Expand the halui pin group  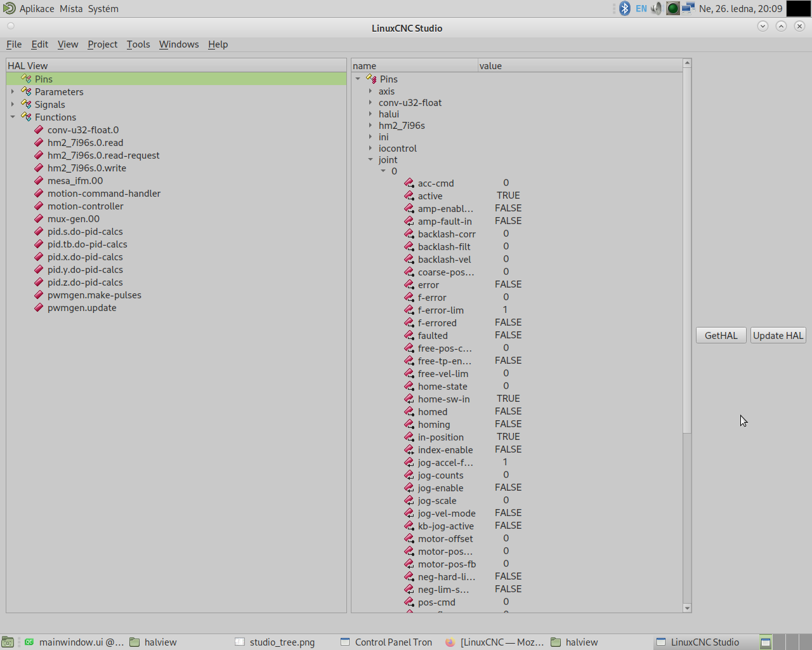click(370, 114)
